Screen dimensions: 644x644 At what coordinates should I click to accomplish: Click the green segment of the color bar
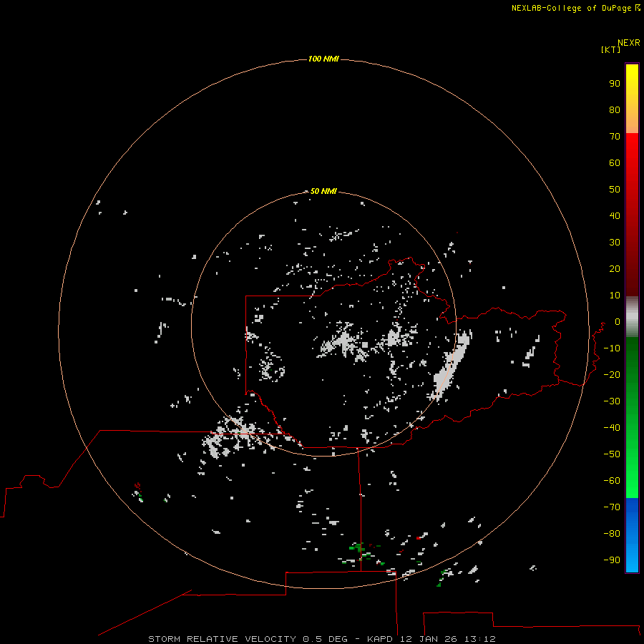coord(632,417)
